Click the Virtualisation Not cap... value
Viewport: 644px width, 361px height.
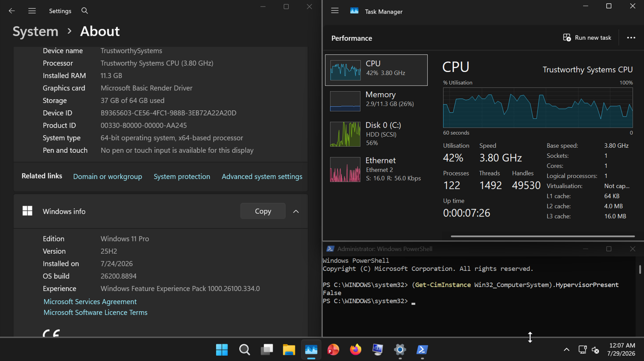pyautogui.click(x=616, y=186)
